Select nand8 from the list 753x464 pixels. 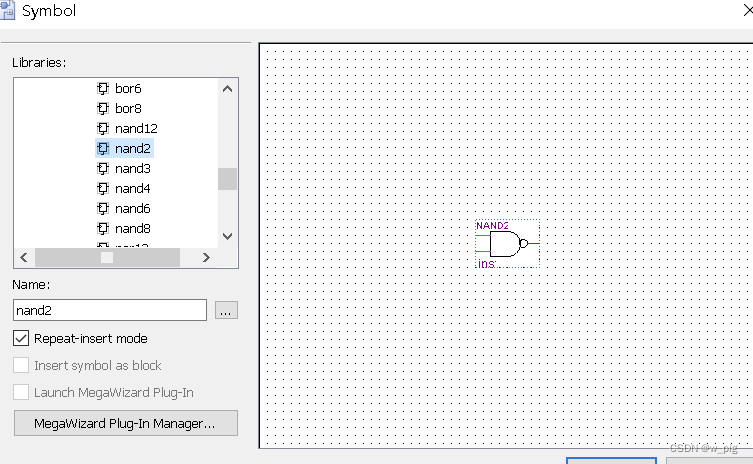point(133,229)
